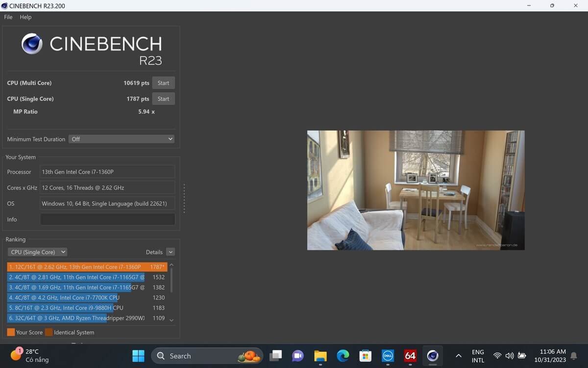Click the ranking list scroll down arrow
Image resolution: width=588 pixels, height=368 pixels.
171,320
